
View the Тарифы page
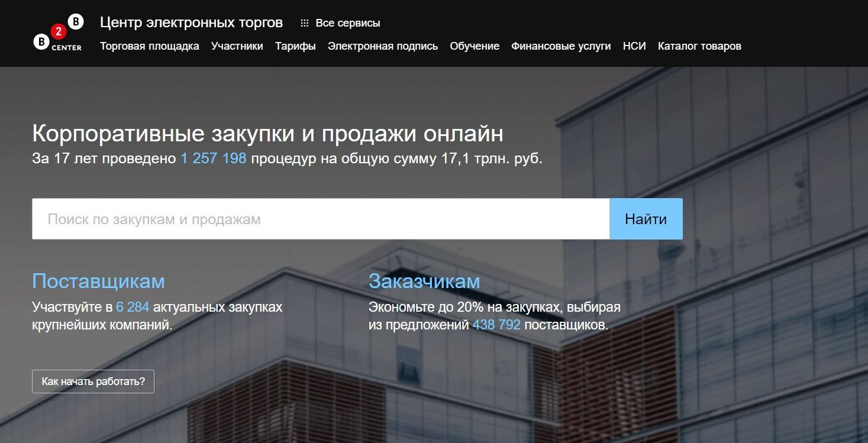point(295,46)
